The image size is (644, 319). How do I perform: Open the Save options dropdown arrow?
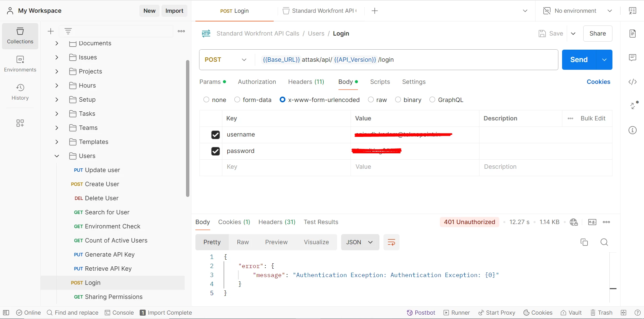coord(573,34)
